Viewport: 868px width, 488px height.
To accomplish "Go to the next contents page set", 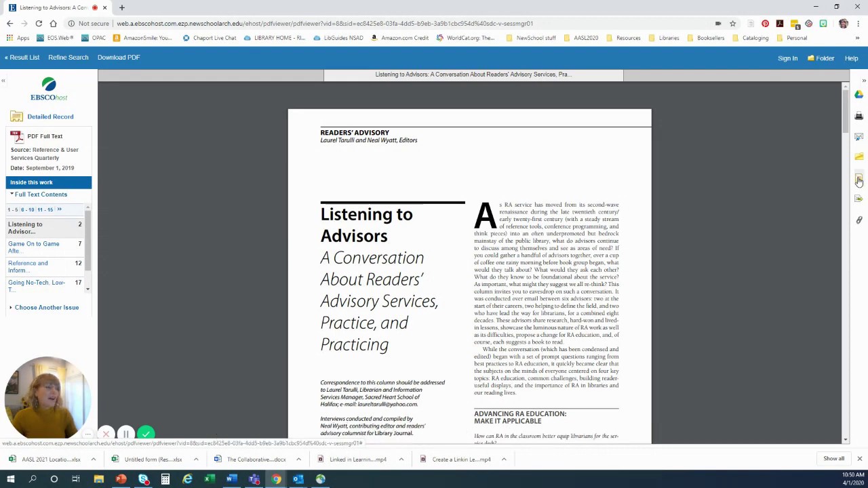I will (x=59, y=209).
